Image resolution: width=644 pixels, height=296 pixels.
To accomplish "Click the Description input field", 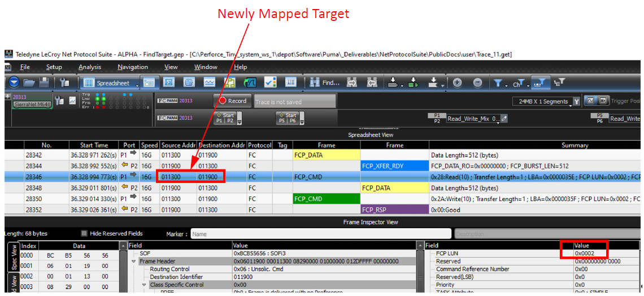I will 547,234.
